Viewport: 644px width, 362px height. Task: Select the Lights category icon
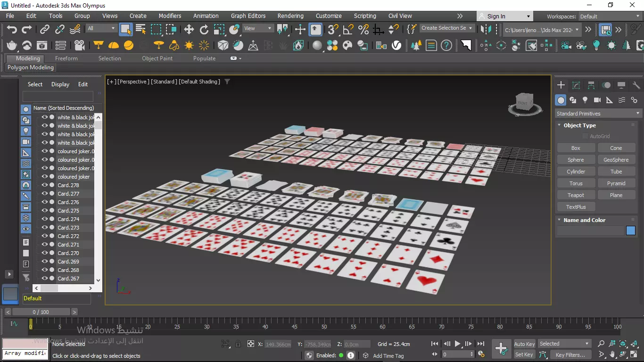[x=585, y=100]
